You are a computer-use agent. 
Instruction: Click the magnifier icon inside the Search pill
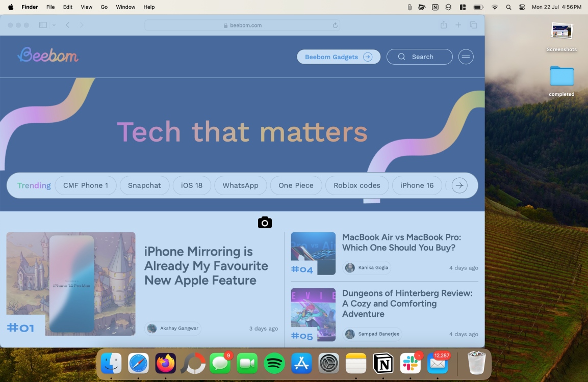[402, 57]
